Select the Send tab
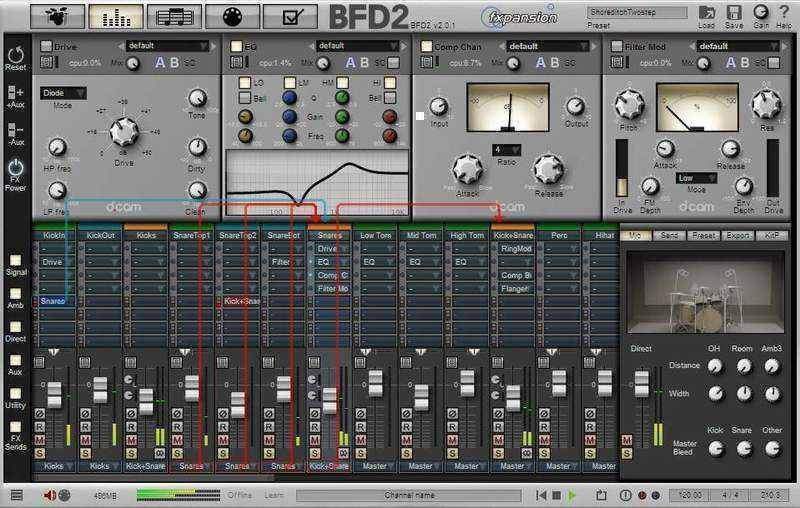 point(671,235)
